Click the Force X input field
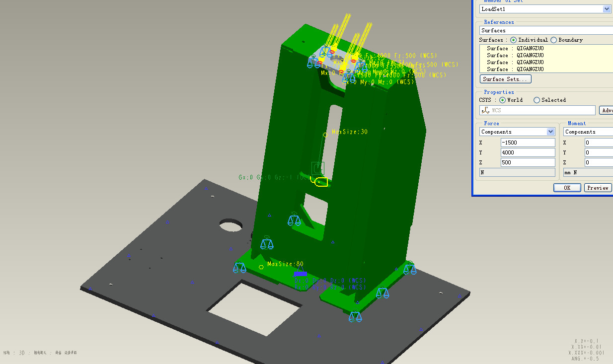 528,143
